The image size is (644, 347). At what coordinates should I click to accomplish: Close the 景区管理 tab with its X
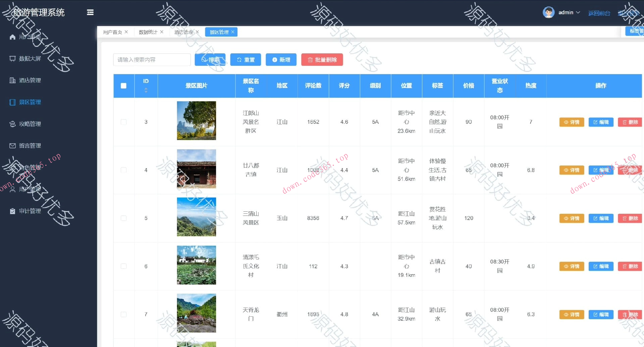tap(233, 32)
